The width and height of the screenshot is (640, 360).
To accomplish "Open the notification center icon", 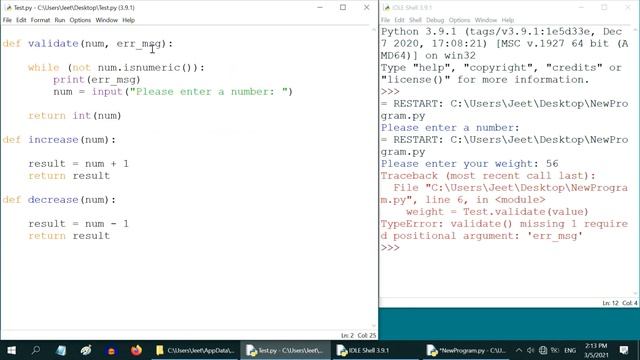I will pyautogui.click(x=623, y=350).
